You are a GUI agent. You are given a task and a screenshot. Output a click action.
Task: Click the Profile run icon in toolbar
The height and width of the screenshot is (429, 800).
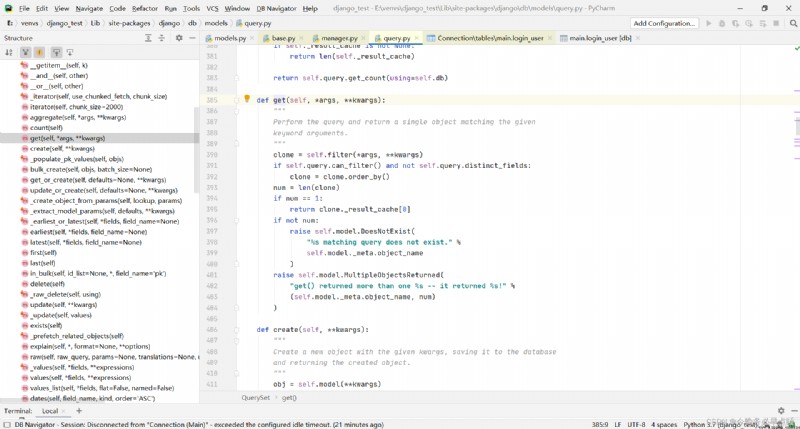[748, 23]
